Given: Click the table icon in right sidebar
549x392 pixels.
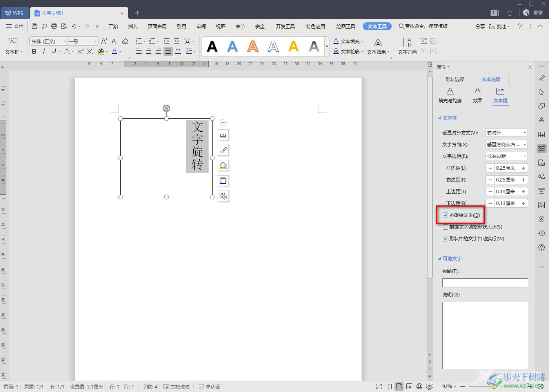Looking at the screenshot, I should 542,134.
